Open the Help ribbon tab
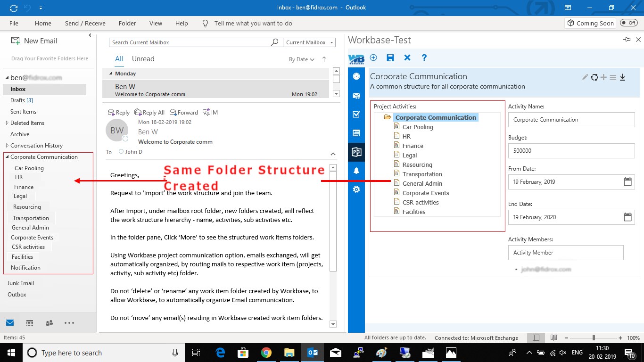 click(x=182, y=23)
